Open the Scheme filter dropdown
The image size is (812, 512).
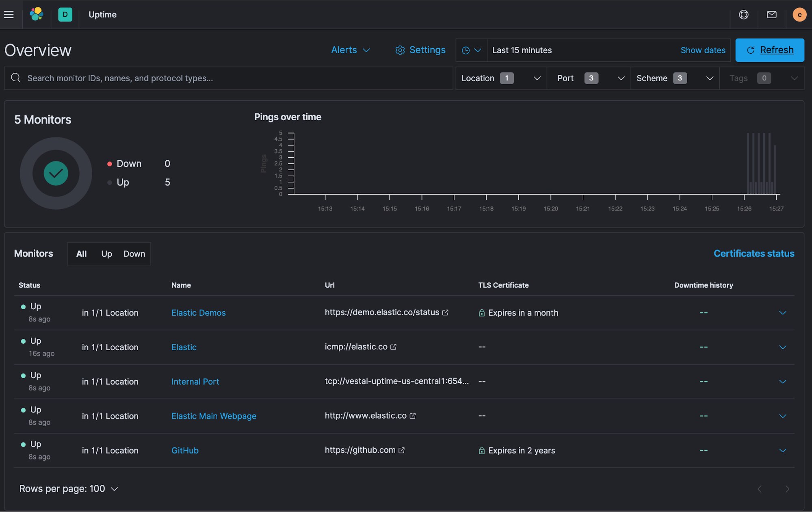[675, 78]
